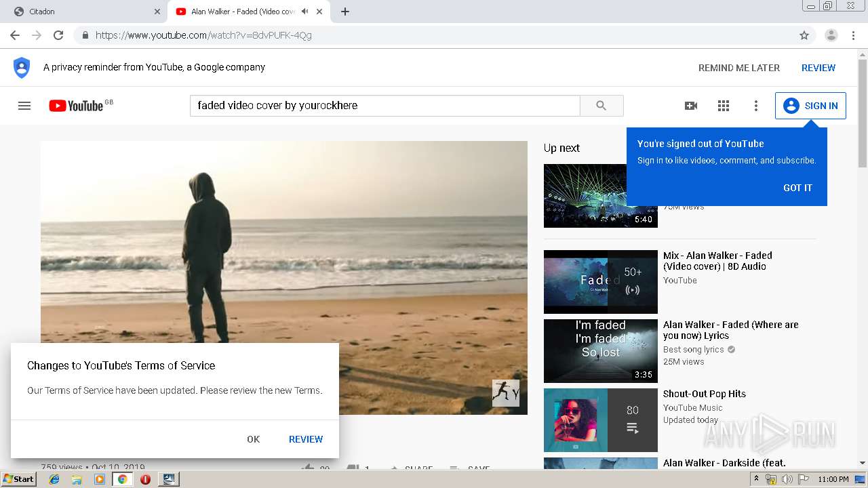Viewport: 868px width, 488px height.
Task: Open the Shout-Out Pop Hits title
Action: point(705,394)
